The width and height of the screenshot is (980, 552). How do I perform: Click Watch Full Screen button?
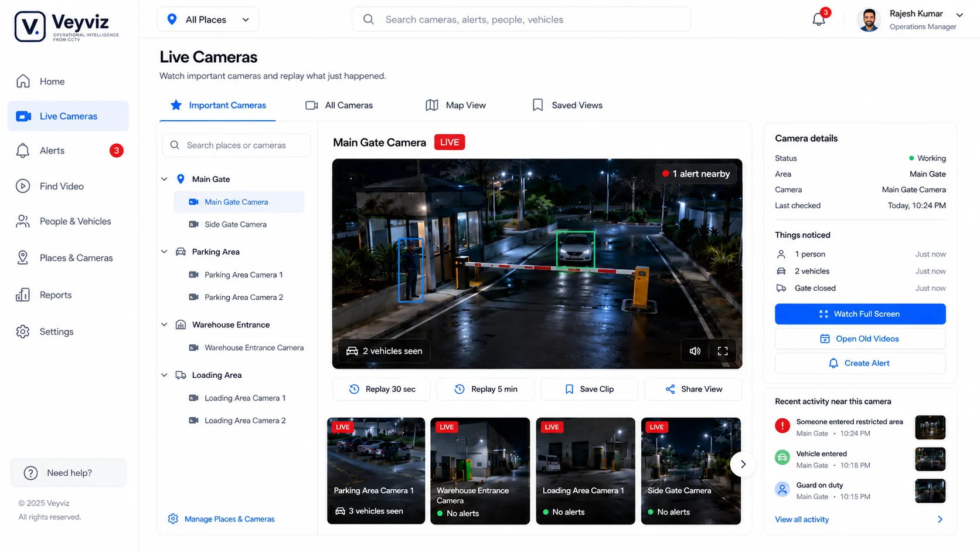pos(860,314)
